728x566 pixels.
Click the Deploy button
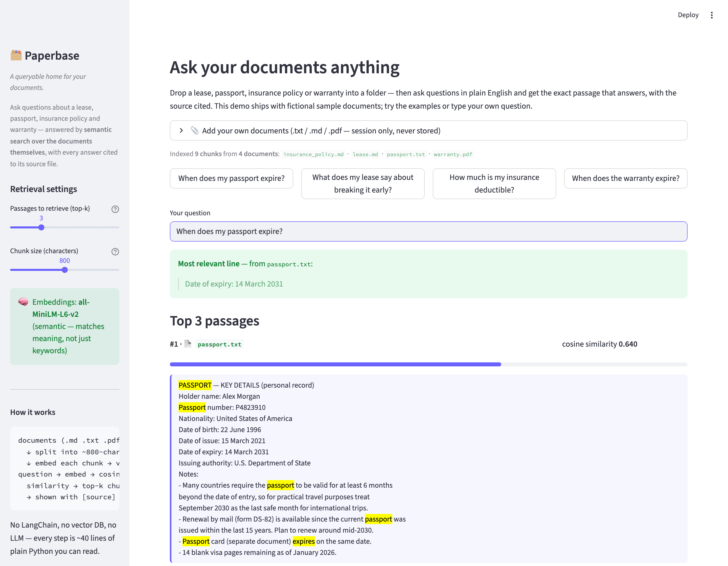(688, 15)
